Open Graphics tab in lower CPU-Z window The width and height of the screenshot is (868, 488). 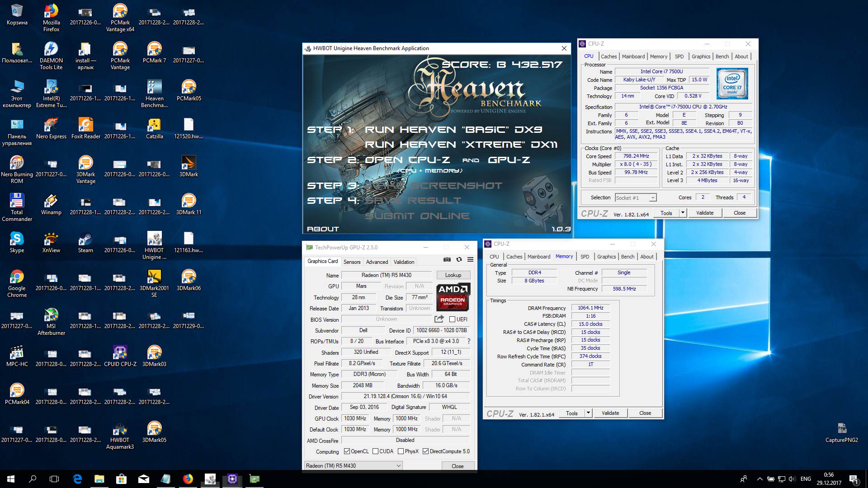tap(606, 257)
